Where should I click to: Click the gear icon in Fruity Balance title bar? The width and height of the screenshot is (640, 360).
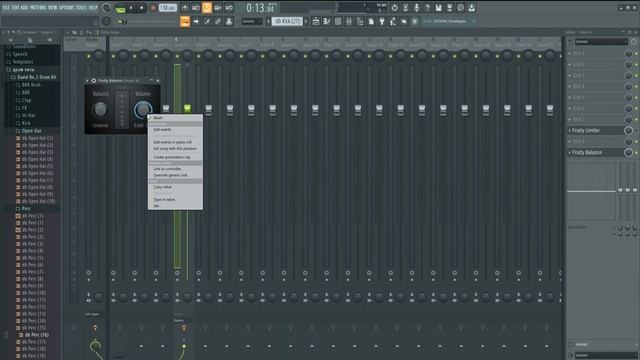point(93,81)
